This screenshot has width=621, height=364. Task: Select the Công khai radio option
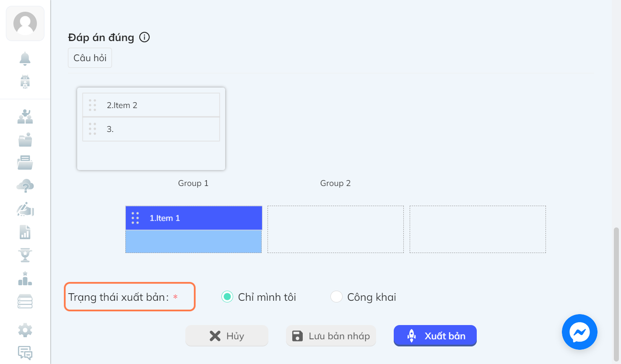point(336,297)
